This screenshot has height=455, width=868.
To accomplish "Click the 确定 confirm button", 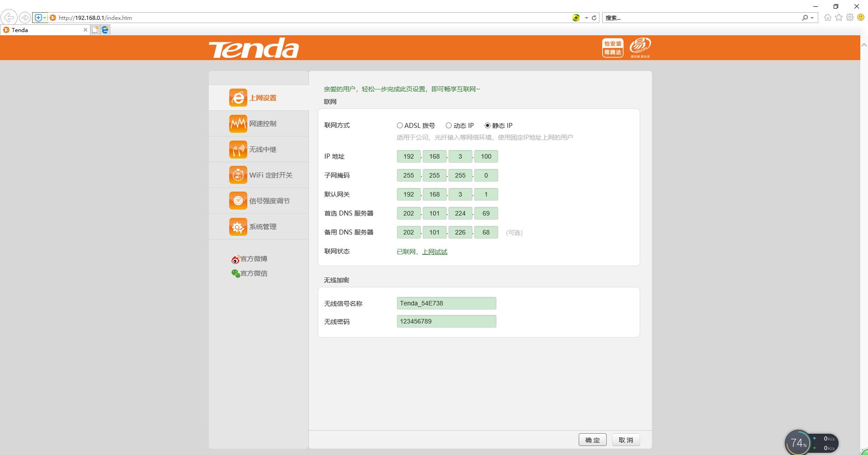I will [x=592, y=440].
